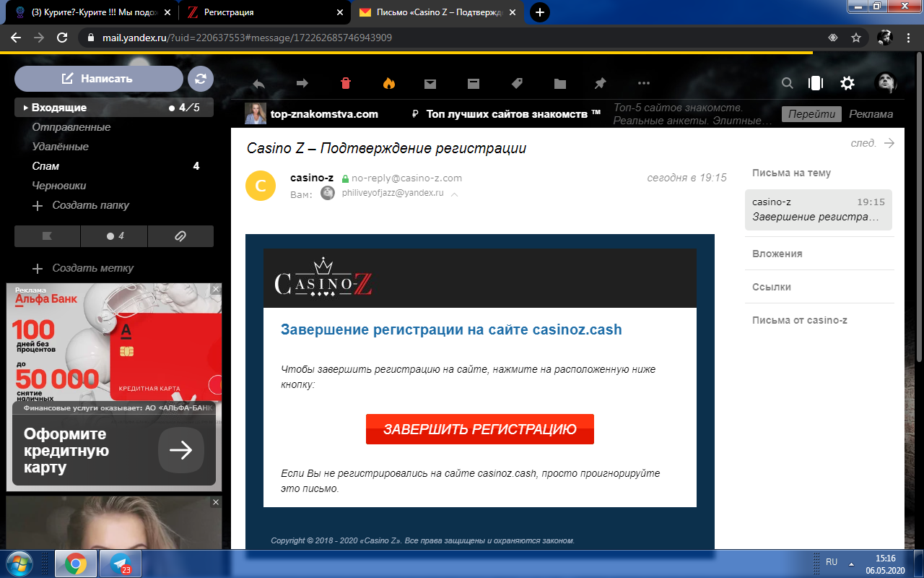Click the email subject 'Casino Z – Подтверждение регистрации'
924x578 pixels.
pos(386,148)
